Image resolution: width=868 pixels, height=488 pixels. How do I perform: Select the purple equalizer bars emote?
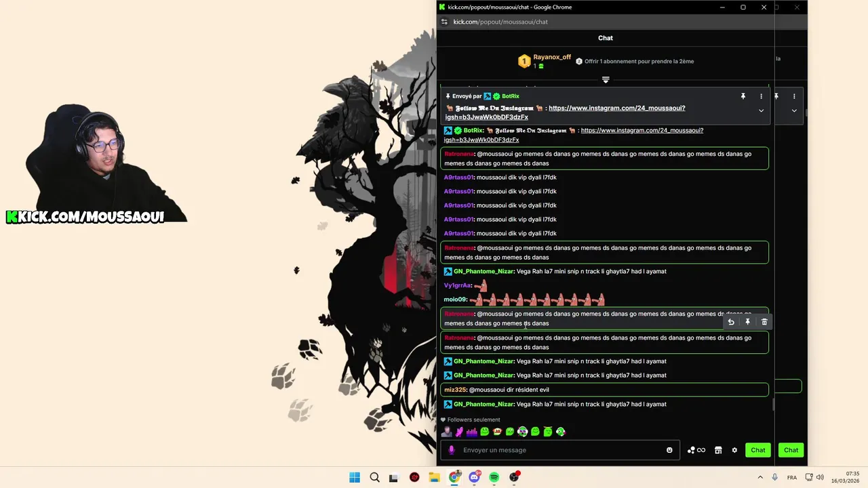[x=472, y=431]
